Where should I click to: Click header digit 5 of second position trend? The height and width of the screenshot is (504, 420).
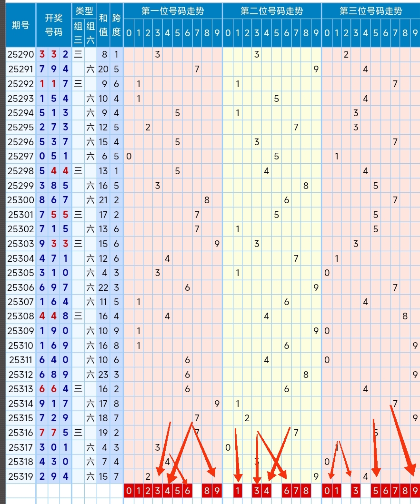click(x=276, y=33)
